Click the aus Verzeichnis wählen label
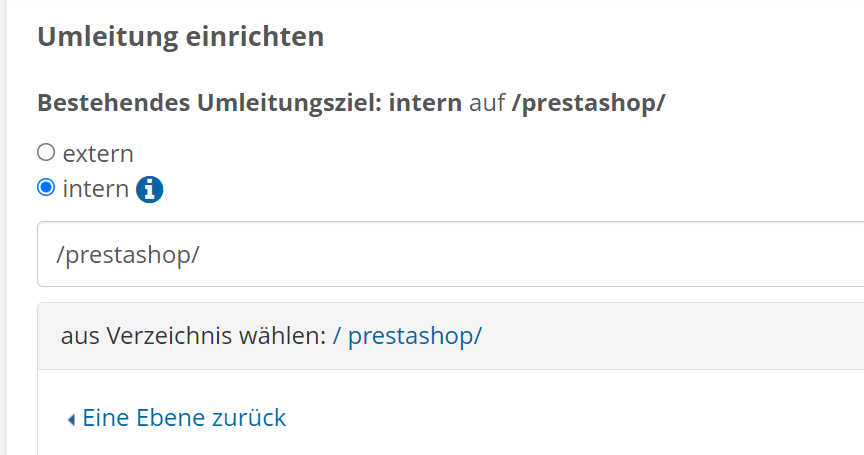 click(194, 336)
